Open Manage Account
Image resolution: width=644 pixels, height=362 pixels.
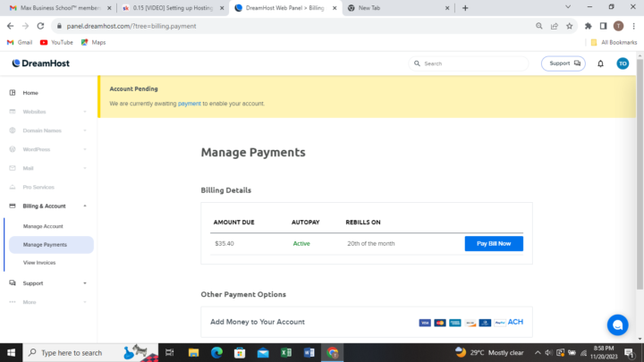tap(43, 226)
